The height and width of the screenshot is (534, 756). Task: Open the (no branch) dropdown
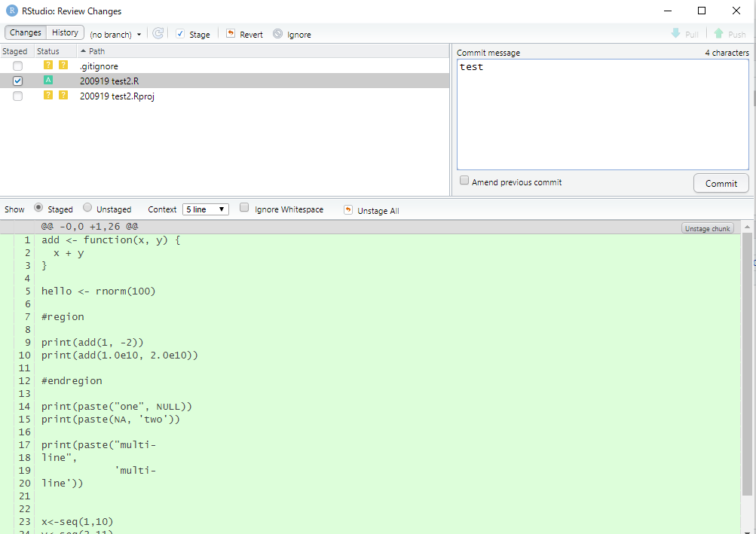115,35
